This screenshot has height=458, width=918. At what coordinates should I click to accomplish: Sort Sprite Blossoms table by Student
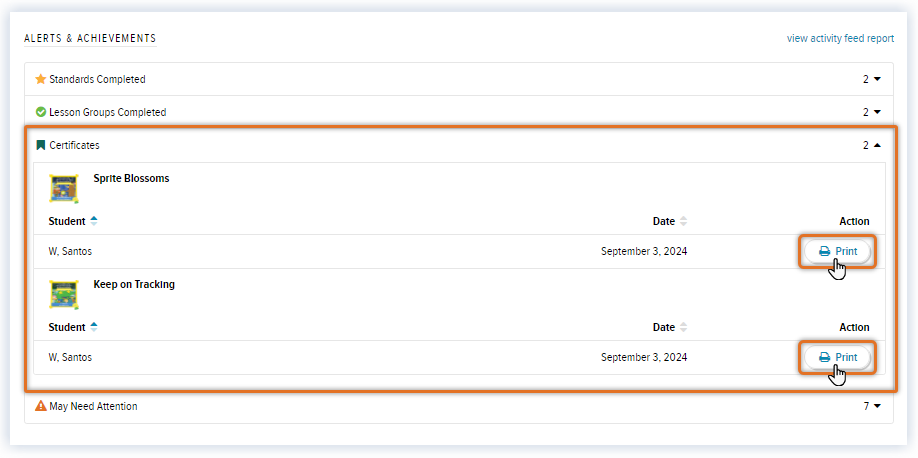coord(94,221)
